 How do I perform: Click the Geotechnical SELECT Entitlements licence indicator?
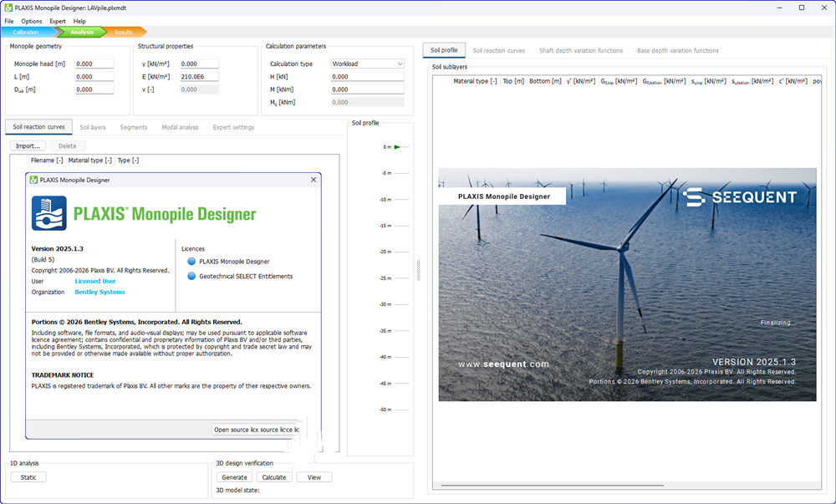(x=191, y=276)
